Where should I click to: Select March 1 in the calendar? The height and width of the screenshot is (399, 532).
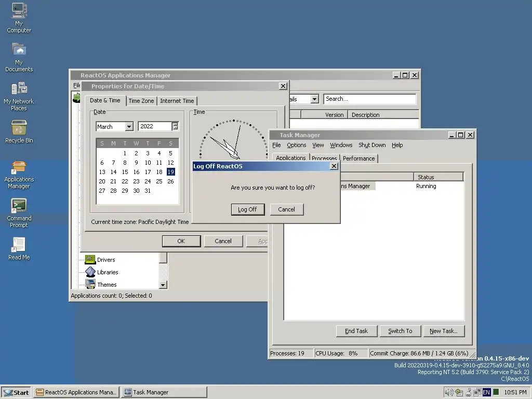(125, 153)
